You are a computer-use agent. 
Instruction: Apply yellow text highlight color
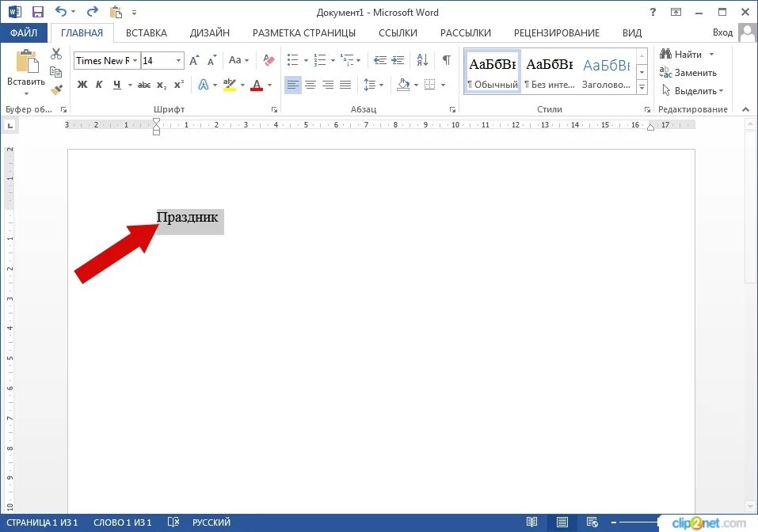[x=229, y=85]
